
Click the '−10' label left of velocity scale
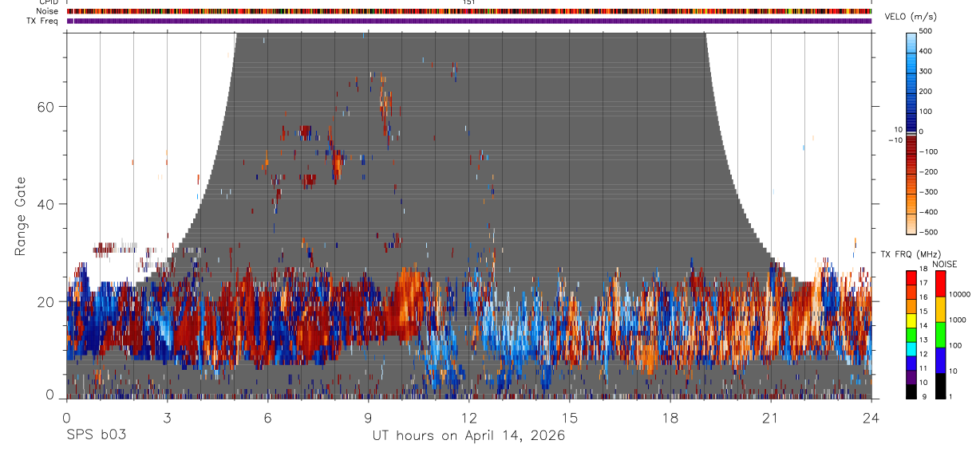pyautogui.click(x=895, y=140)
